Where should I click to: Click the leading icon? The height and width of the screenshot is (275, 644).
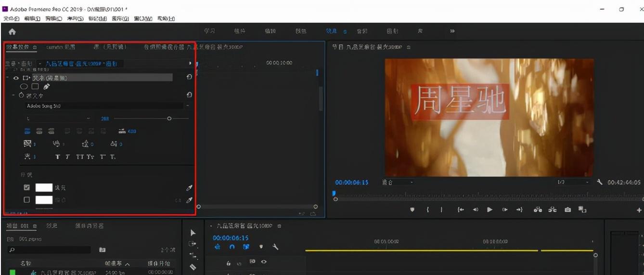[85, 143]
